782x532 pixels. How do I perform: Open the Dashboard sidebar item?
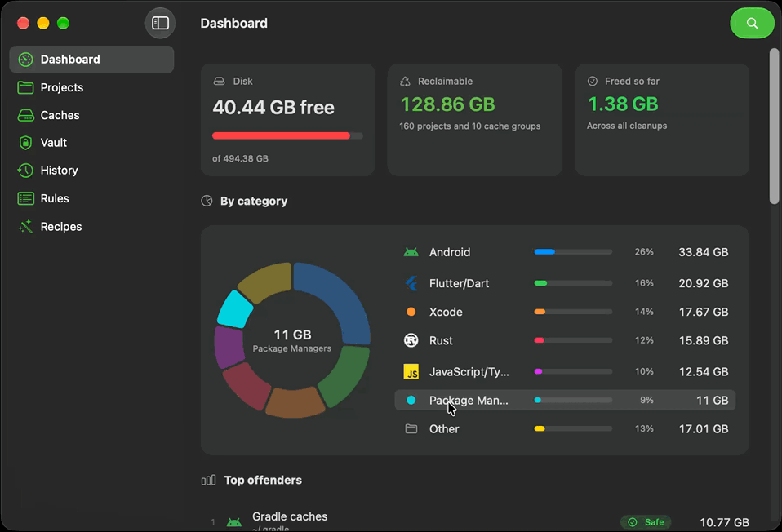point(91,60)
